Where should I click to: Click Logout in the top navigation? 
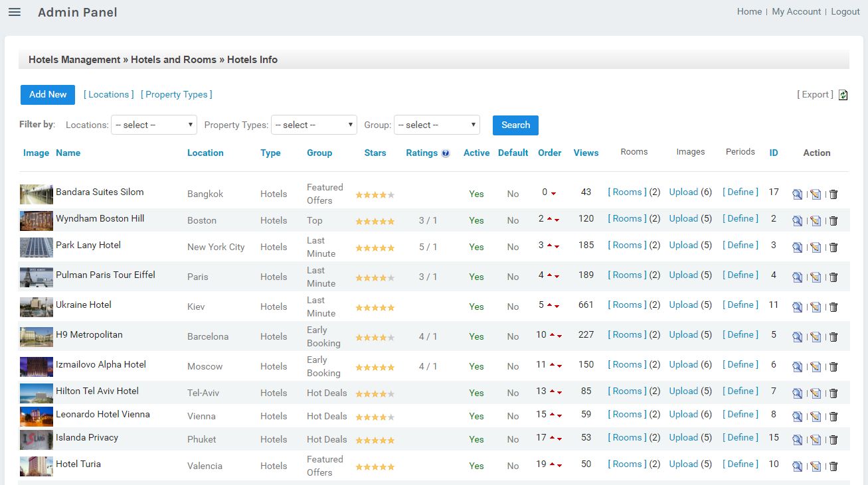pos(845,11)
